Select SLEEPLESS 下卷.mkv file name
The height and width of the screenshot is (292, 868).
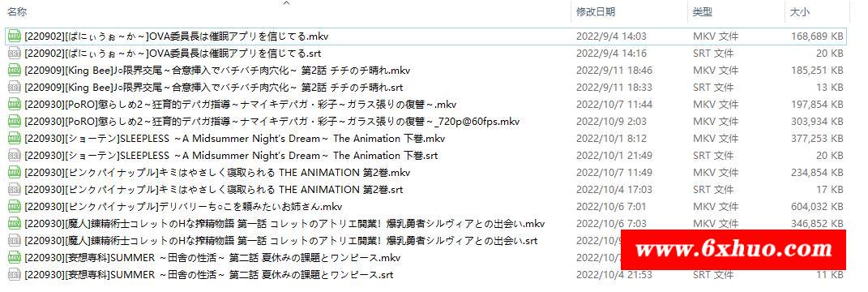pos(235,139)
